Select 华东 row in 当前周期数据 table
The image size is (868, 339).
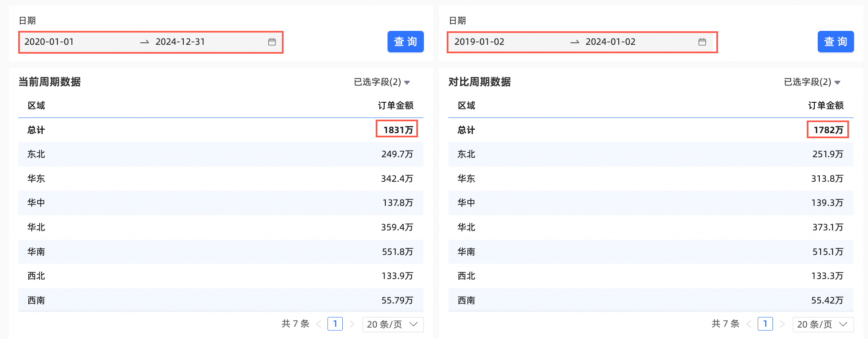pos(221,179)
